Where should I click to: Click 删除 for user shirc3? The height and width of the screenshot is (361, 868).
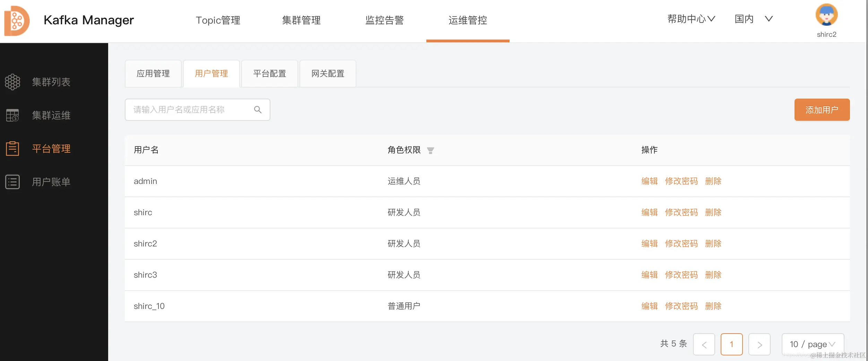pos(713,275)
